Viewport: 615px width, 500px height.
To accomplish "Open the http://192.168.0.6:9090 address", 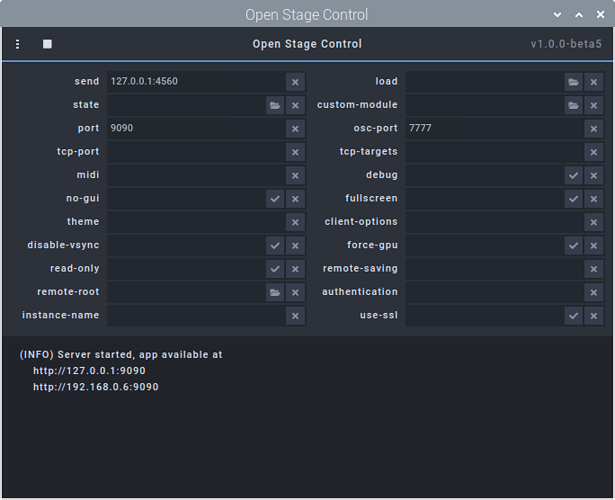I will click(x=95, y=387).
